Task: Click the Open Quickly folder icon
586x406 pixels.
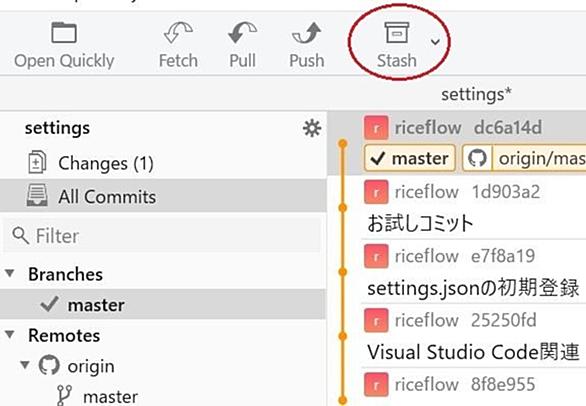Action: 64,33
